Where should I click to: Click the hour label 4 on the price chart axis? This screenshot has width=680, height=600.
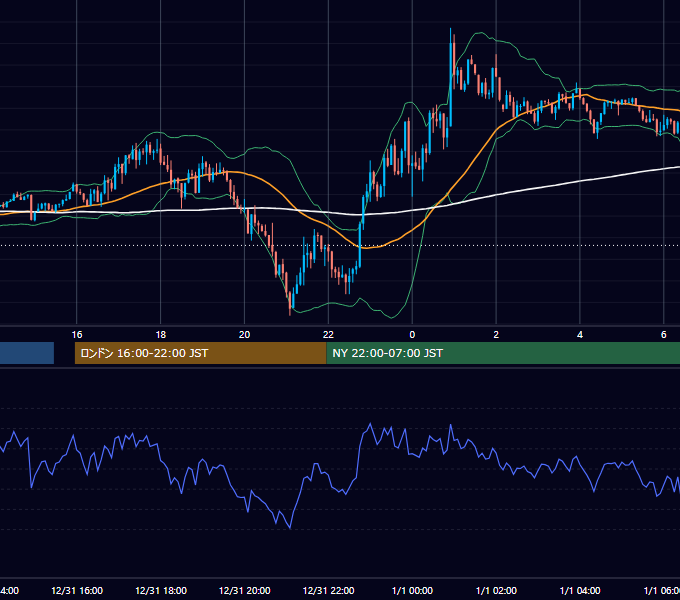click(x=580, y=335)
